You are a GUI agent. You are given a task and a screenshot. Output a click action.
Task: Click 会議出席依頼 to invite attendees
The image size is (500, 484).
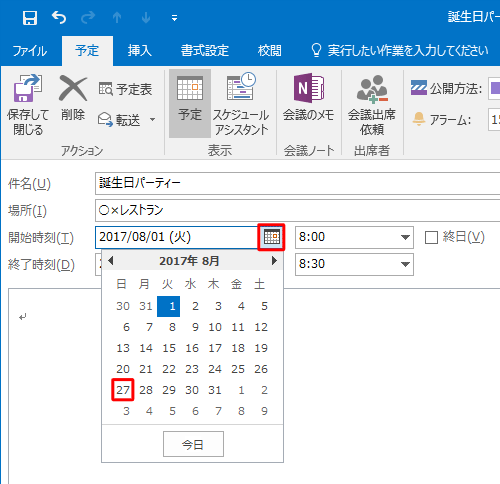(372, 105)
